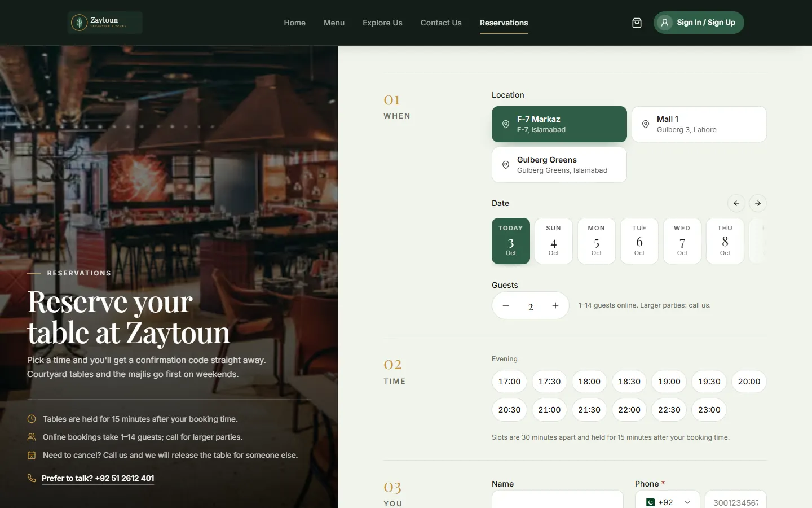Pick Wednesday 7 Oct date
The image size is (812, 508).
tap(682, 241)
